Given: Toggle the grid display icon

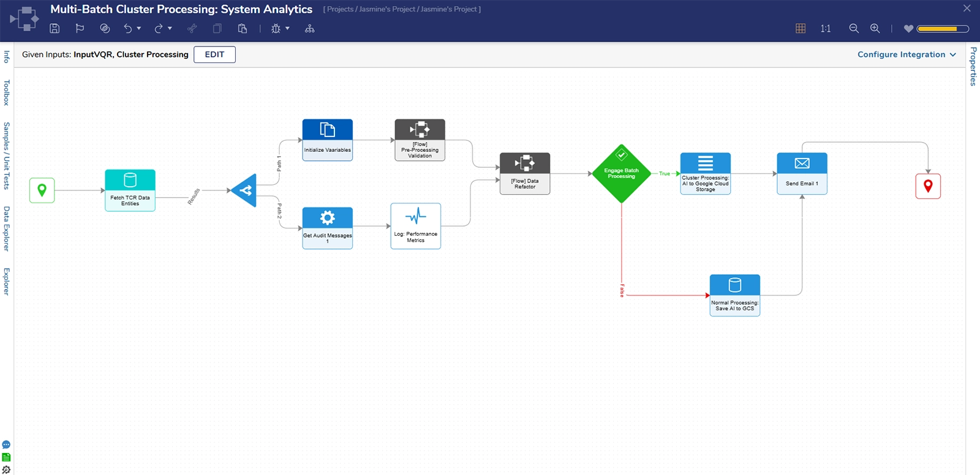Looking at the screenshot, I should pos(801,28).
